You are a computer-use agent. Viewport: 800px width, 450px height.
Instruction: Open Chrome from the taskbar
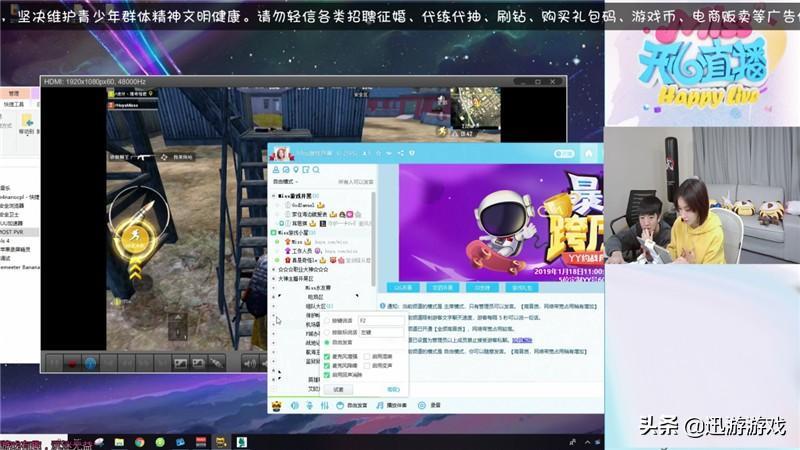tap(139, 442)
